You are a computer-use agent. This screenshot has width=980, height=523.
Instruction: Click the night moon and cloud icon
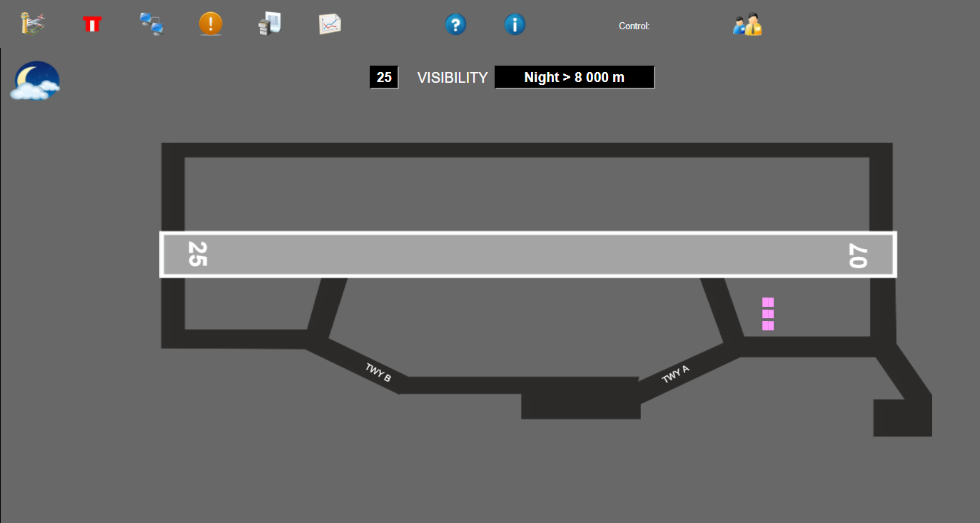click(35, 81)
